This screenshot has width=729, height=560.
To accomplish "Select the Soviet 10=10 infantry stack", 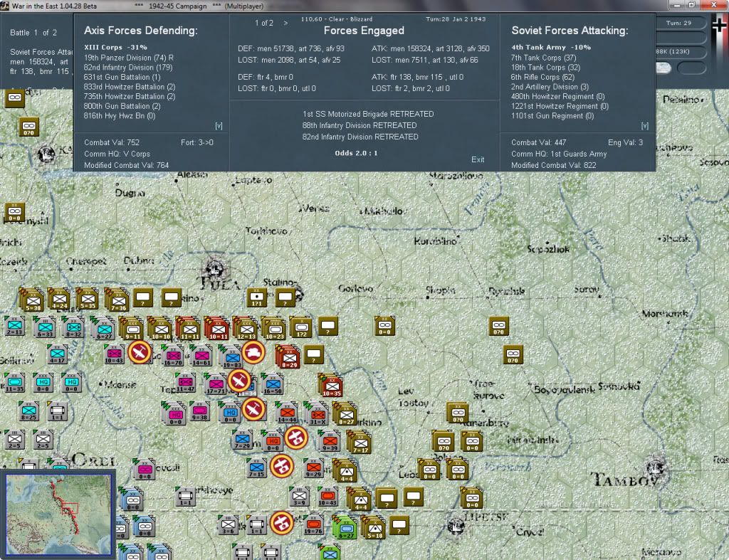I will 160,327.
